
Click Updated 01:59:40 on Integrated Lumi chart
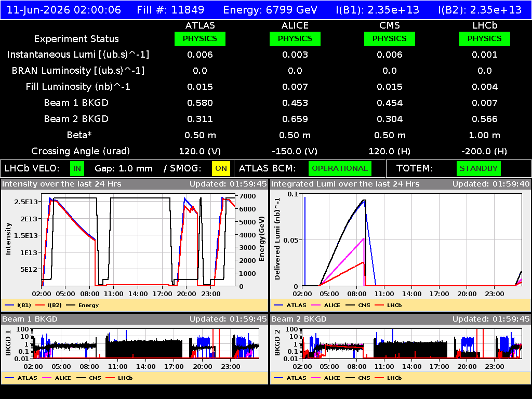491,184
